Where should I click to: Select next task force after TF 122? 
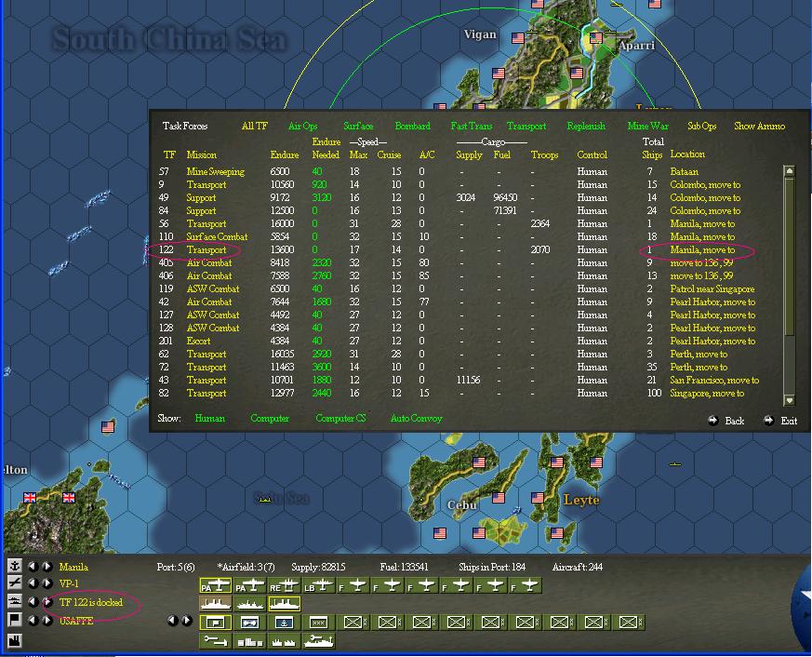47,602
